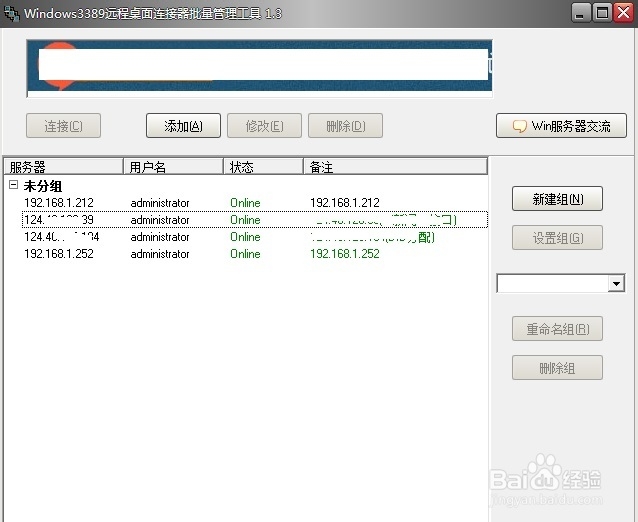638x522 pixels.
Task: Sort by the 状态 column header
Action: (x=263, y=166)
